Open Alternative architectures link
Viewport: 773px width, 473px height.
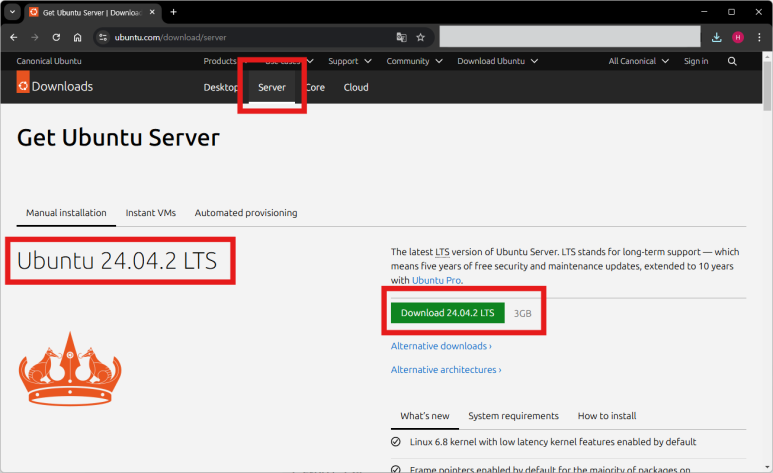(446, 370)
